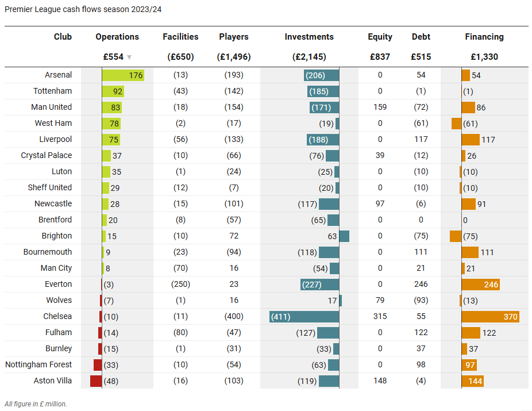Sort table by Club column header

pyautogui.click(x=63, y=37)
